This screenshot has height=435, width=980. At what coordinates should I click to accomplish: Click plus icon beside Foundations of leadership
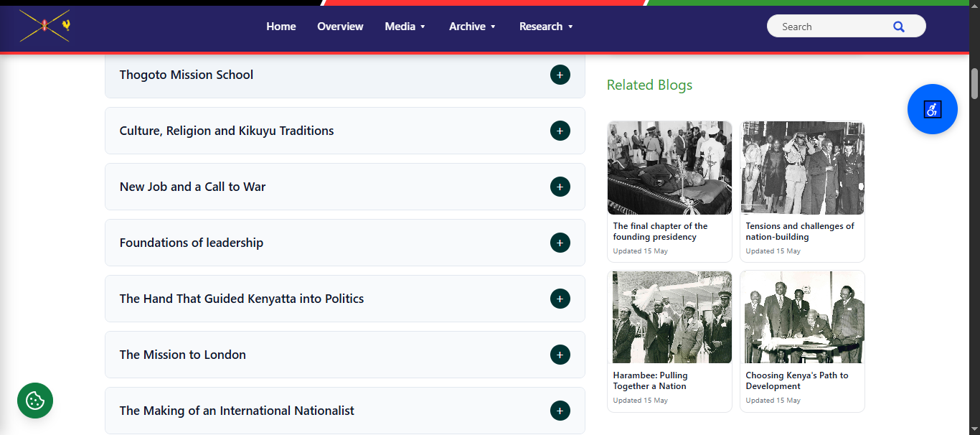tap(560, 243)
